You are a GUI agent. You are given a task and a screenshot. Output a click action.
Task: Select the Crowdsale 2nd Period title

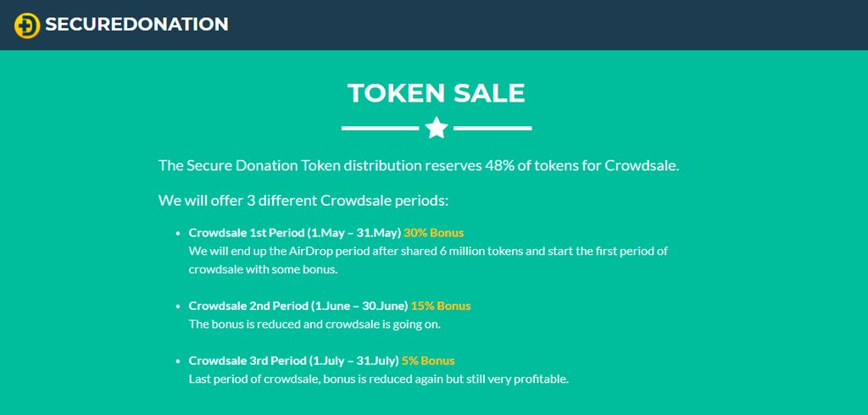coord(298,306)
